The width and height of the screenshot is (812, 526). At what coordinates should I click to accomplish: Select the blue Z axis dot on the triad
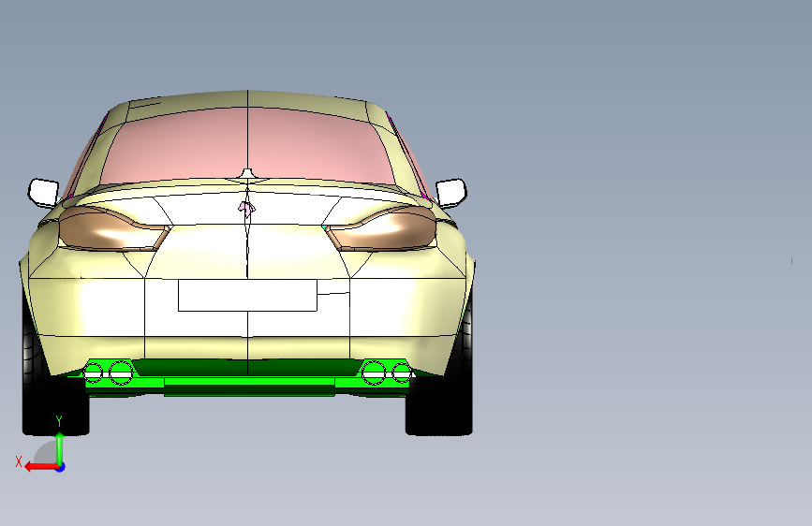click(61, 467)
